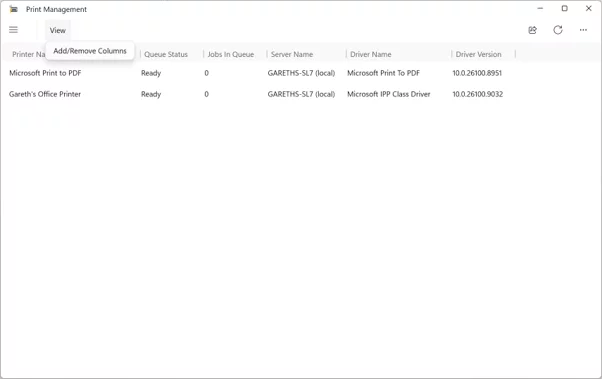Choose Add/Remove Columns
Image resolution: width=602 pixels, height=379 pixels.
click(90, 51)
